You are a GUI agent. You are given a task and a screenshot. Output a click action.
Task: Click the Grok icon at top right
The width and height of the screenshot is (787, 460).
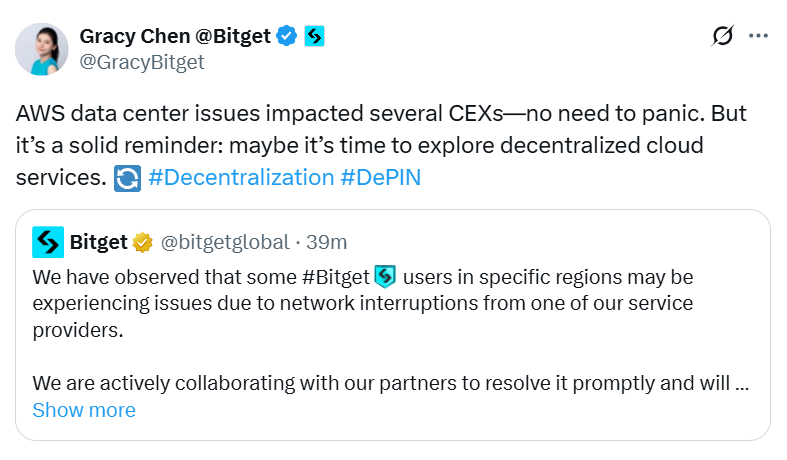click(x=721, y=36)
